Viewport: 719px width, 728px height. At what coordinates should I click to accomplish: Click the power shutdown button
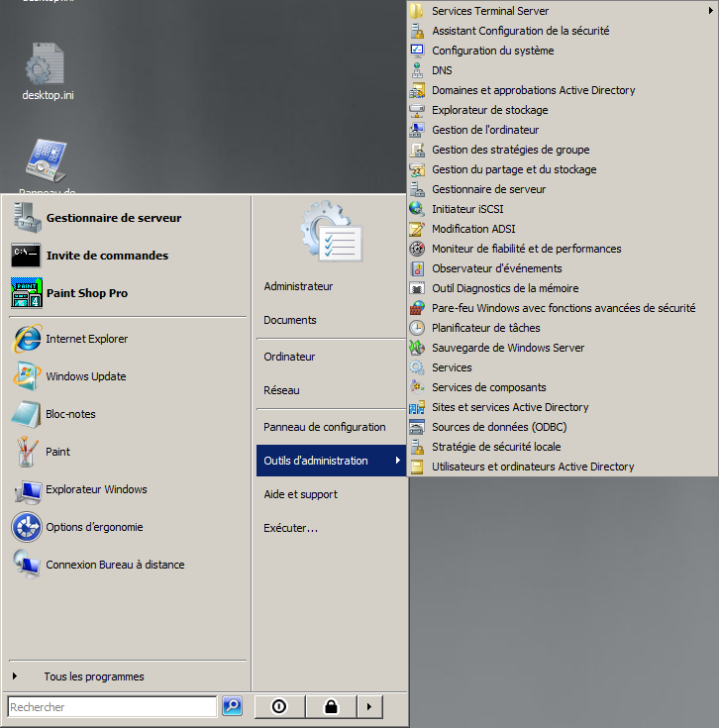tap(279, 706)
